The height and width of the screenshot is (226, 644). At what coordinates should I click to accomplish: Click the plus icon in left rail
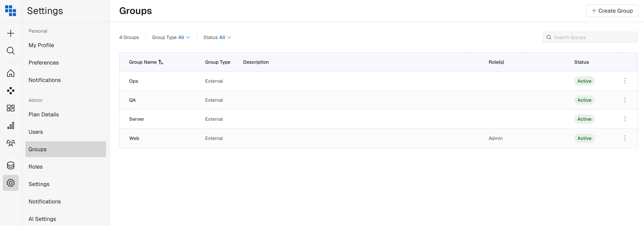(10, 33)
